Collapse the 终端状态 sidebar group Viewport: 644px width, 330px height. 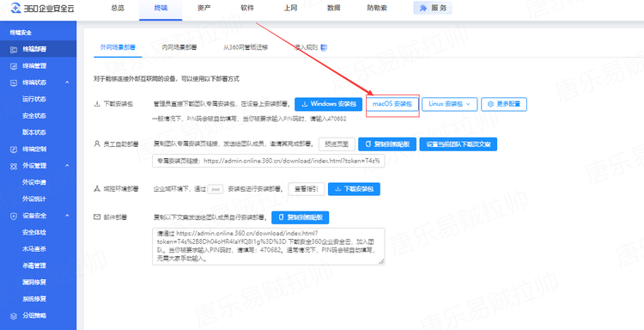67,82
